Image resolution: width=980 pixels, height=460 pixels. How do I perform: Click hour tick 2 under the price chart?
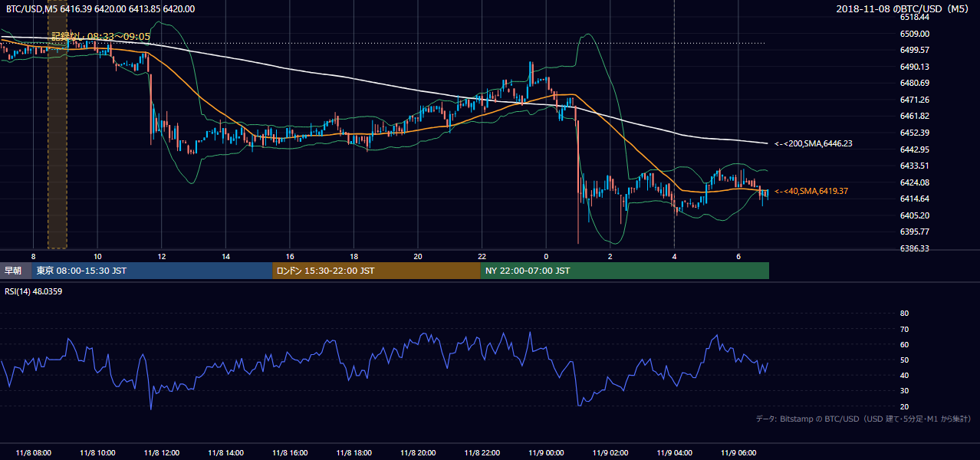(x=610, y=256)
